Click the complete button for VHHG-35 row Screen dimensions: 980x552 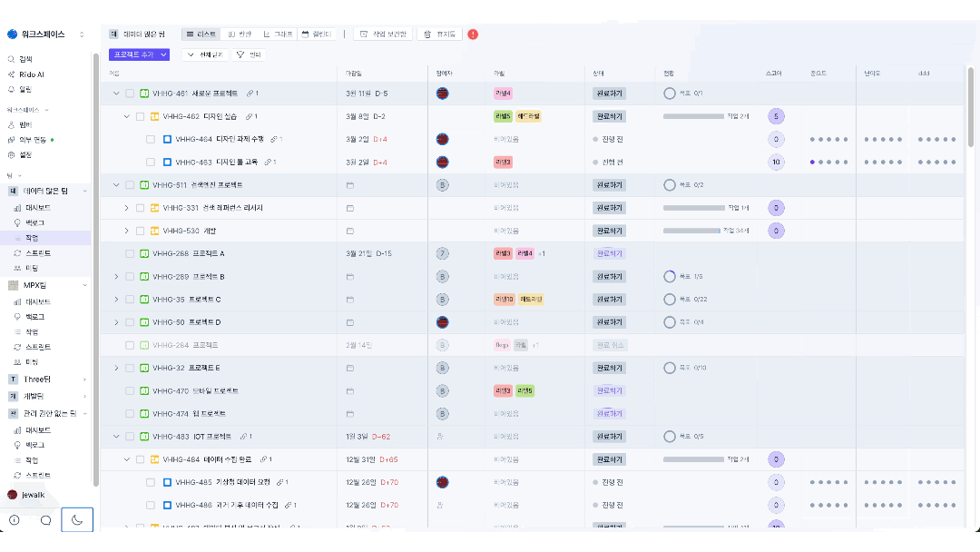click(609, 300)
